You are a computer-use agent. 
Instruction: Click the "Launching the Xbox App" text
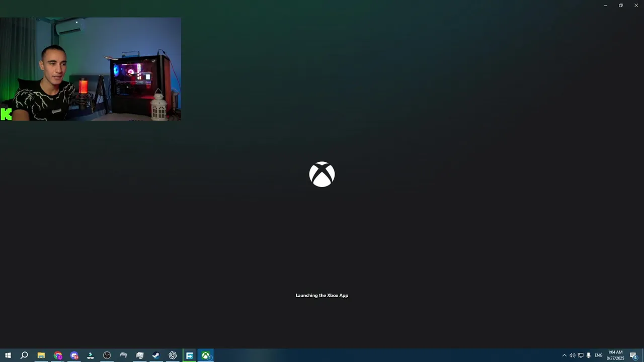[322, 296]
